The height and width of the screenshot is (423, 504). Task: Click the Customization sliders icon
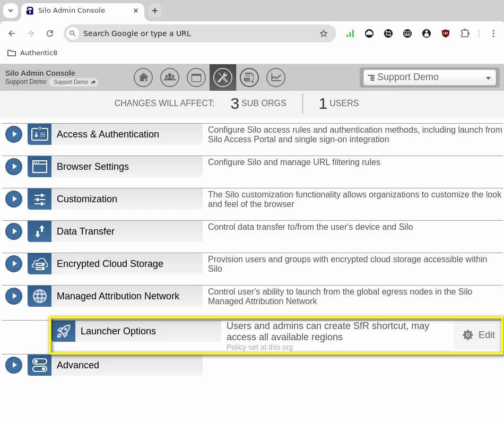(x=40, y=199)
